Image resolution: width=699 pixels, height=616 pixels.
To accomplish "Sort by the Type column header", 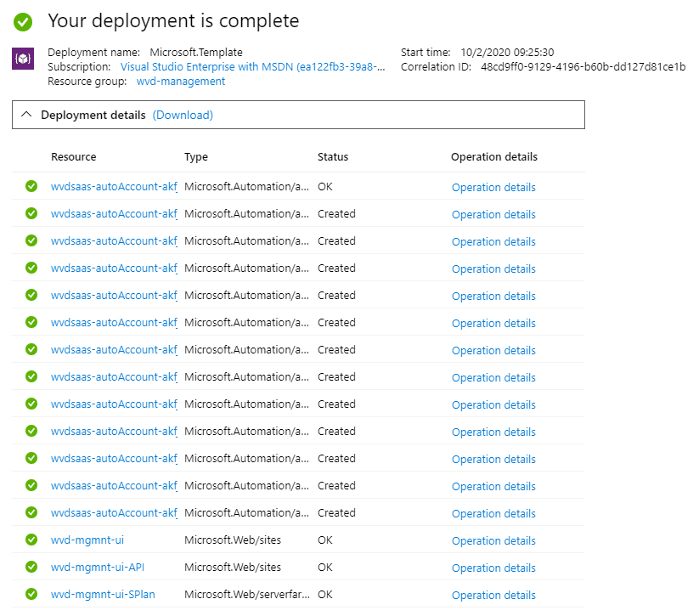I will (196, 157).
